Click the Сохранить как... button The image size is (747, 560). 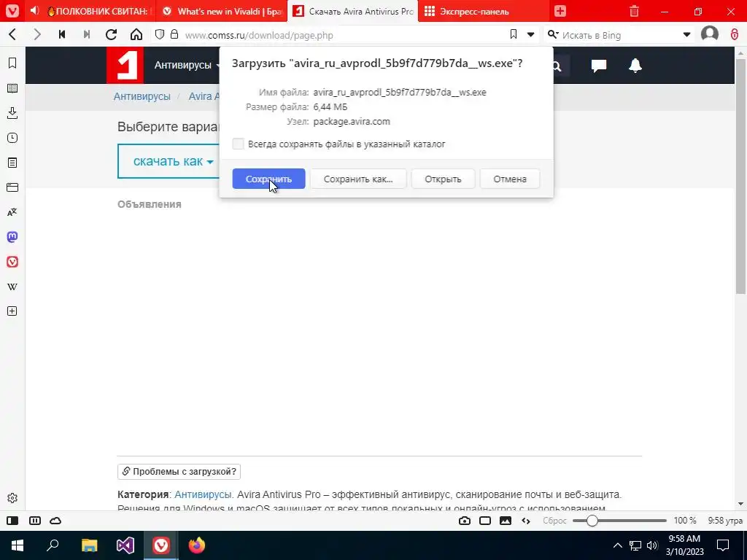tap(358, 179)
